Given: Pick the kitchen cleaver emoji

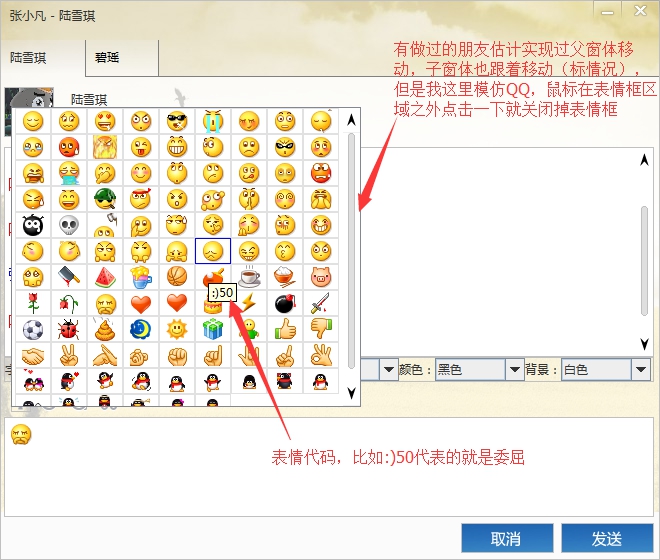Looking at the screenshot, I should click(69, 277).
